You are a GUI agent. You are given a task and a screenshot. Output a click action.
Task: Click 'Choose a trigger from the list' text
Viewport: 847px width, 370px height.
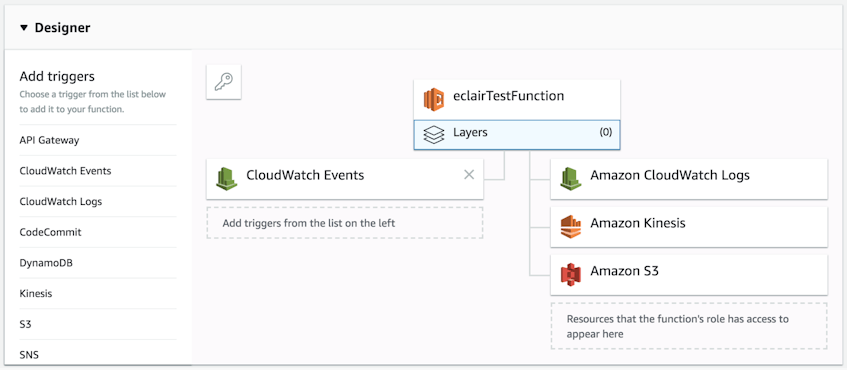click(x=93, y=102)
